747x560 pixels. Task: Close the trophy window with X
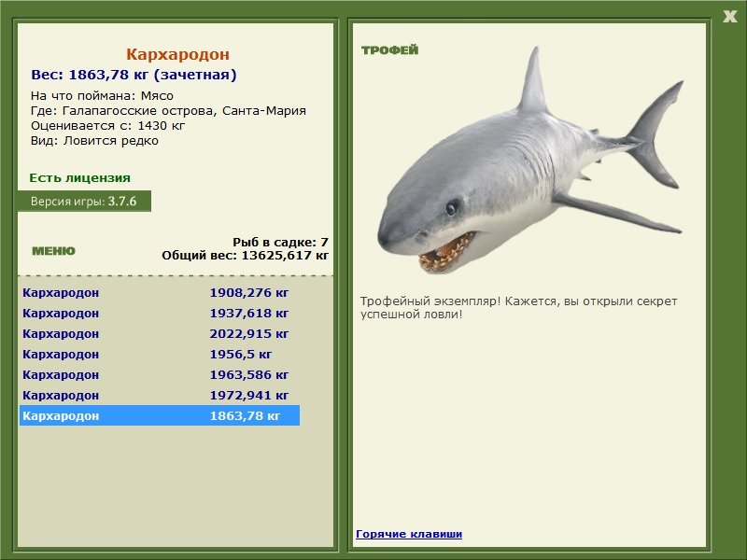[x=729, y=15]
